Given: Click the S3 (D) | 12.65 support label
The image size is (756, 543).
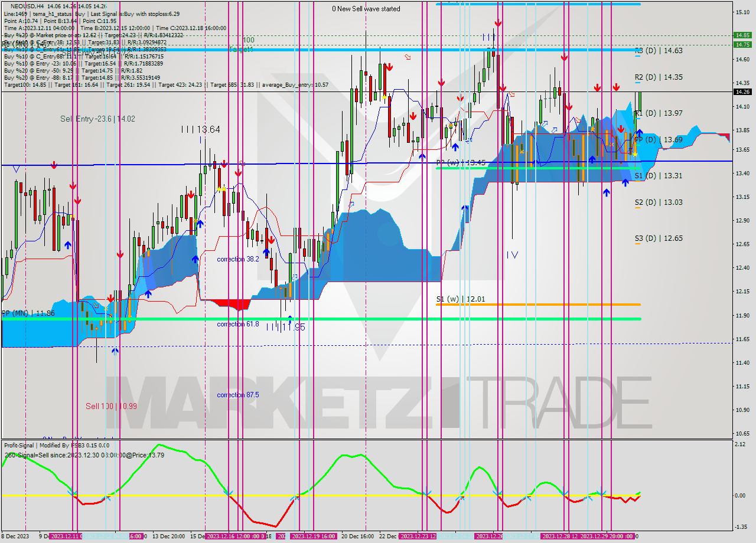Looking at the screenshot, I should pos(659,238).
